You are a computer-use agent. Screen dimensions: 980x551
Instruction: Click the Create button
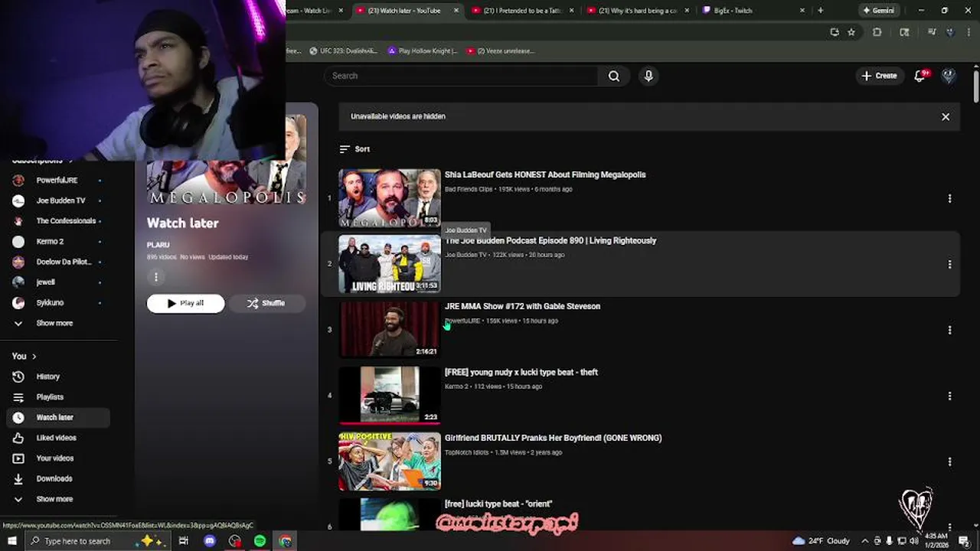tap(879, 76)
